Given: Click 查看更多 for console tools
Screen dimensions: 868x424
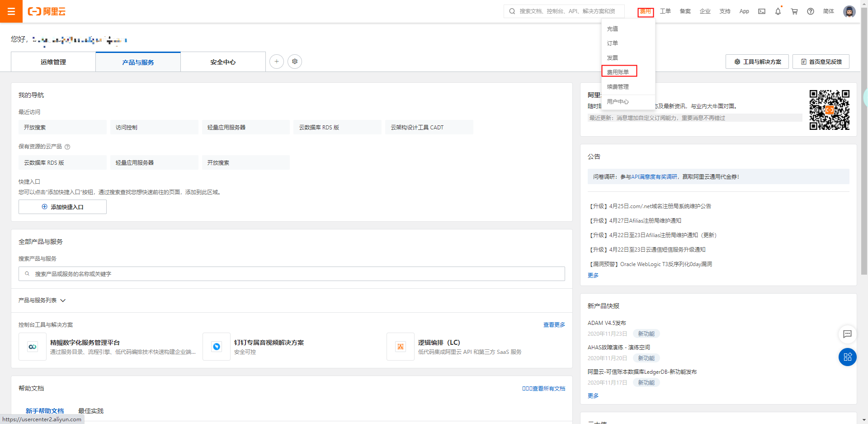Looking at the screenshot, I should coord(554,324).
